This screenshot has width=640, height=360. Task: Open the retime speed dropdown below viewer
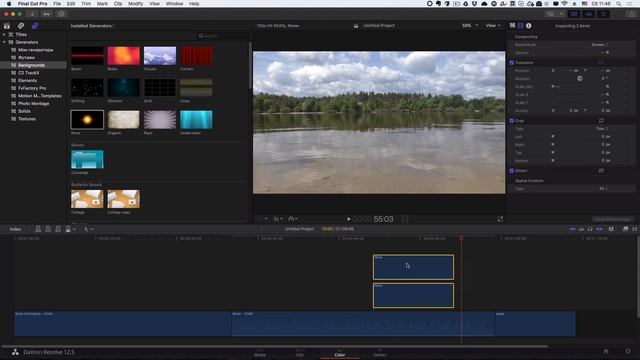[x=293, y=219]
